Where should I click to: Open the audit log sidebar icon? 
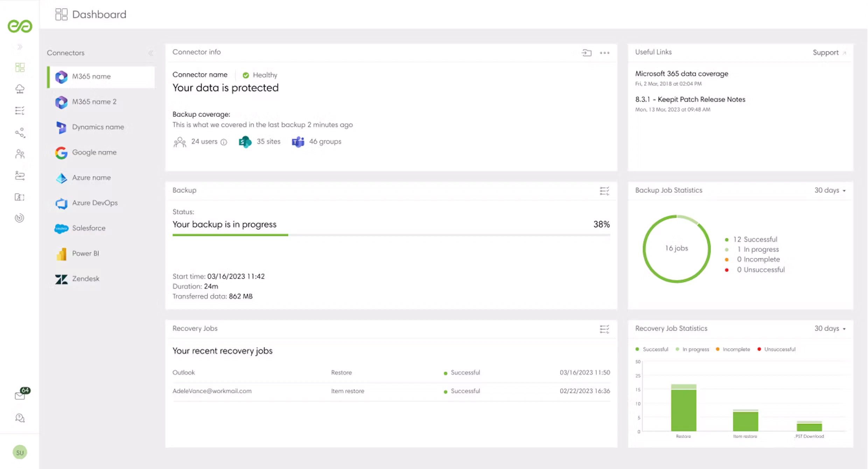(20, 175)
